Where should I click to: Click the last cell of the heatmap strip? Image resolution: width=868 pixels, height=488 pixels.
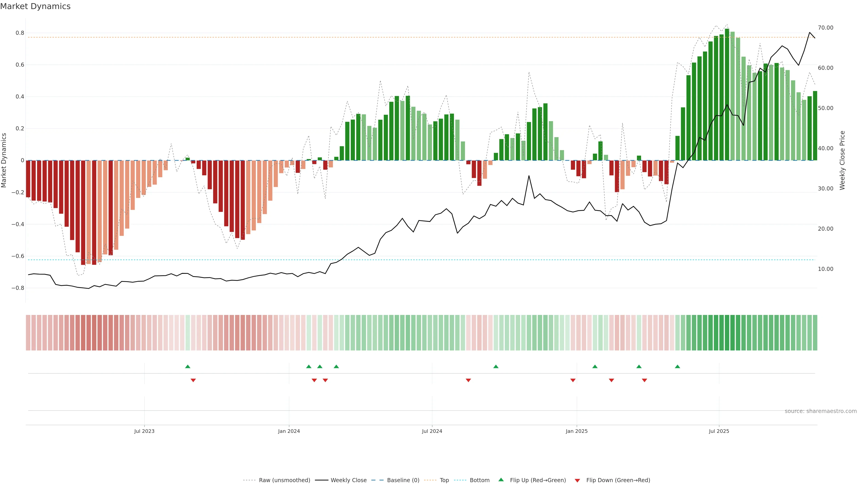click(815, 332)
